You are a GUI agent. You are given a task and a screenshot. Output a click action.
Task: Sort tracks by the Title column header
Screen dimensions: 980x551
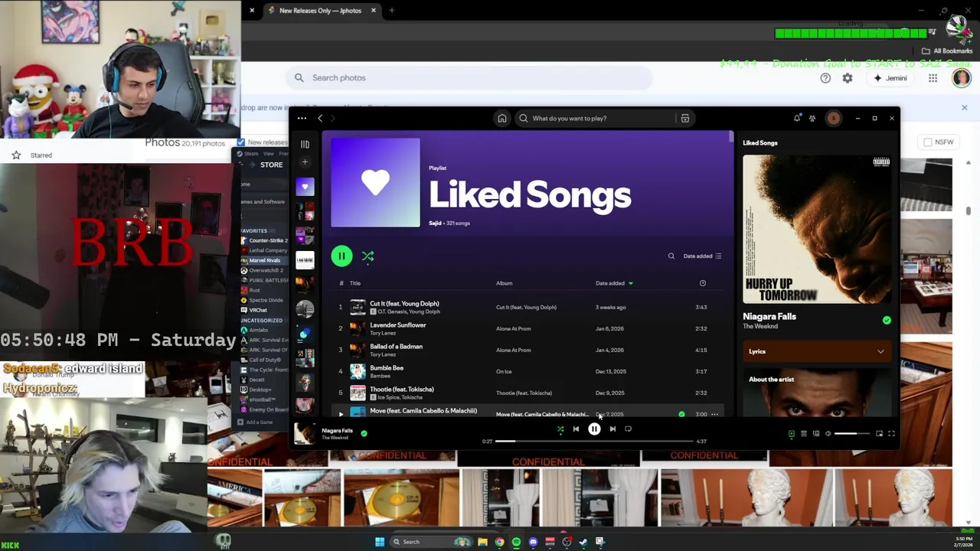[355, 283]
